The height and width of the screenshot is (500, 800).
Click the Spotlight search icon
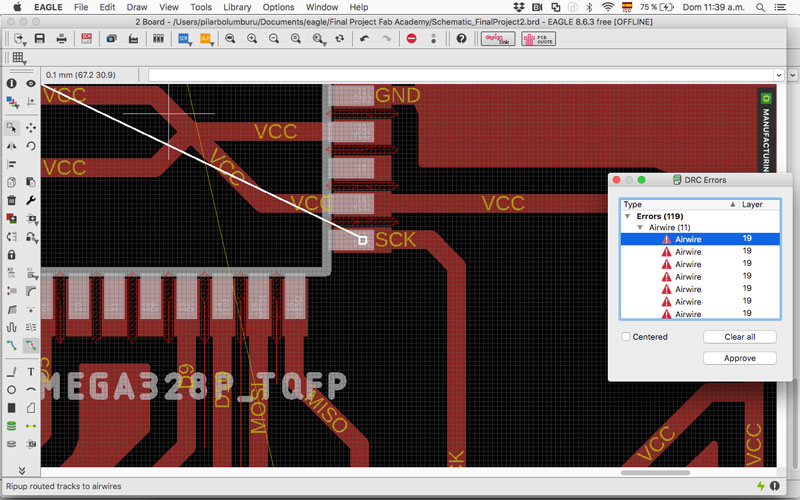click(x=760, y=7)
